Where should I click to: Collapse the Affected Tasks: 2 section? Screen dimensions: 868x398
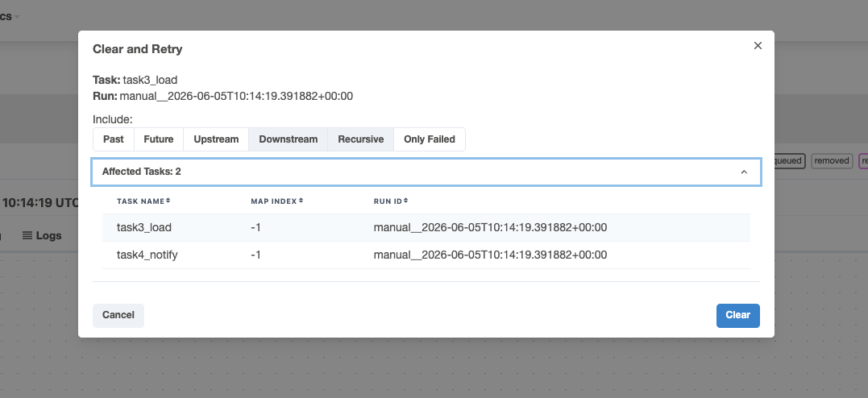tap(426, 172)
